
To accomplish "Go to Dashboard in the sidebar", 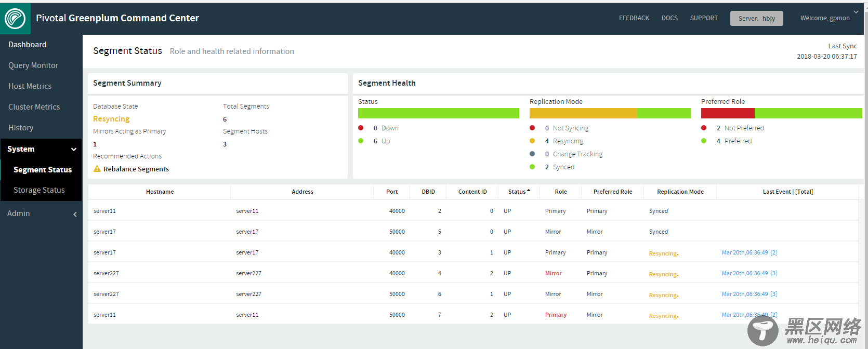I will point(28,45).
